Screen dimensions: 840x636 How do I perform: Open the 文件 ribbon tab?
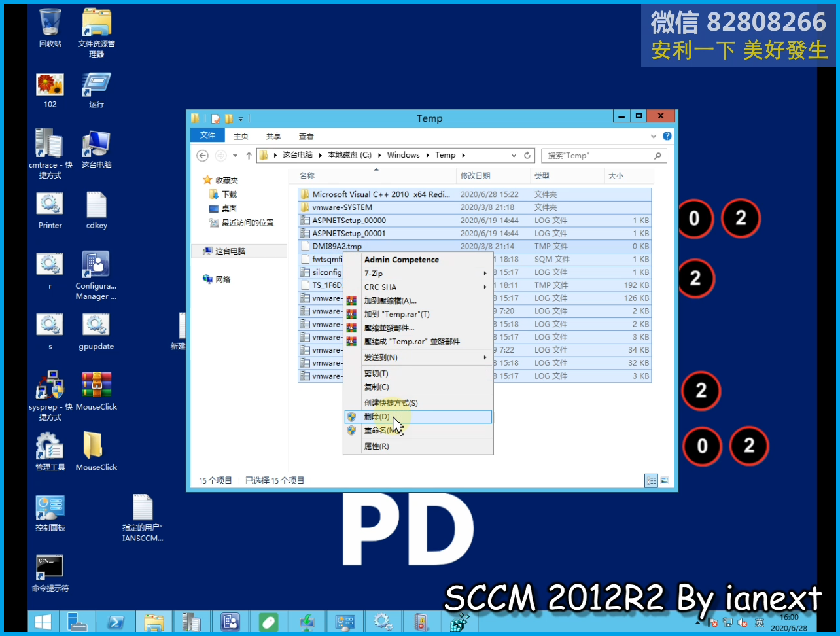[207, 135]
